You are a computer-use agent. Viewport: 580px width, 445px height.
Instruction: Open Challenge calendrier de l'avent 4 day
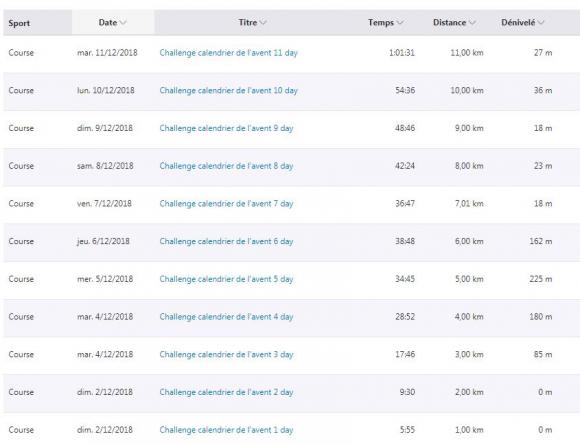click(x=226, y=317)
